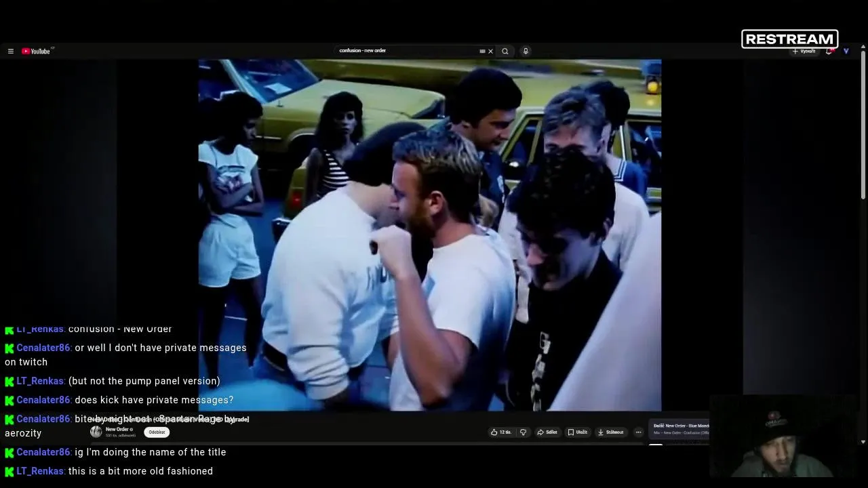This screenshot has height=488, width=868.
Task: Download the video with Stáhnout
Action: (x=610, y=432)
